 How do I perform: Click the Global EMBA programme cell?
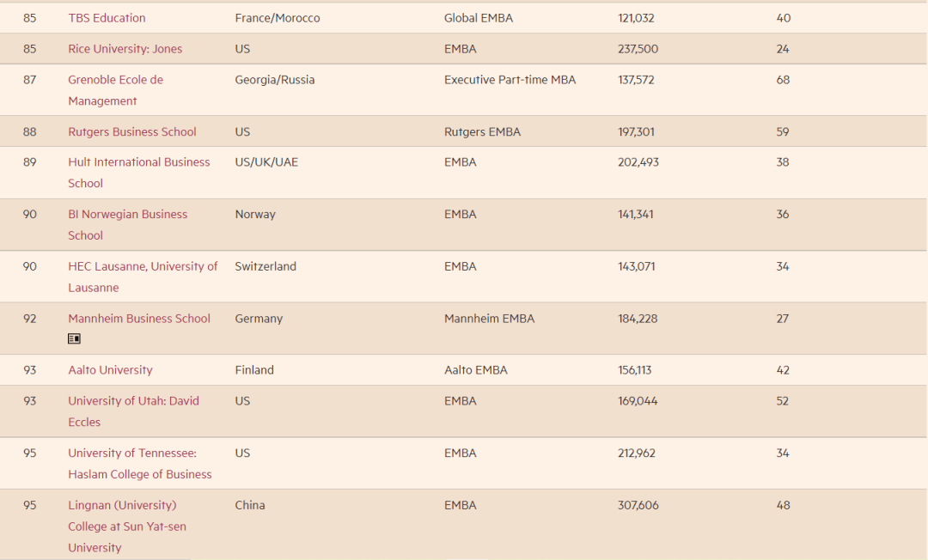pos(479,18)
